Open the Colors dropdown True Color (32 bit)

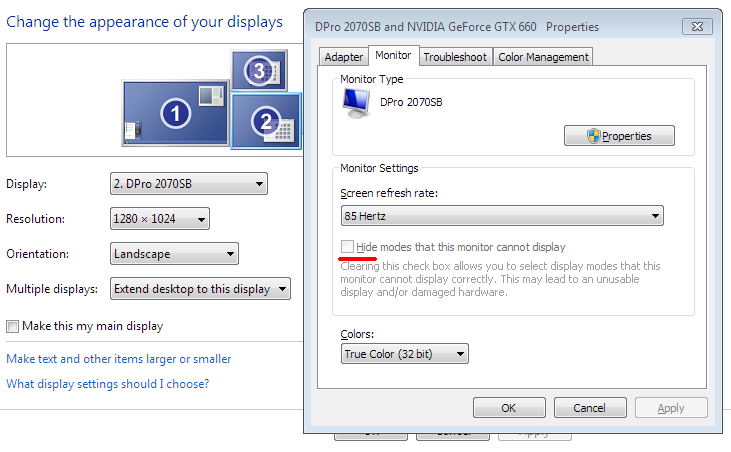click(x=405, y=354)
